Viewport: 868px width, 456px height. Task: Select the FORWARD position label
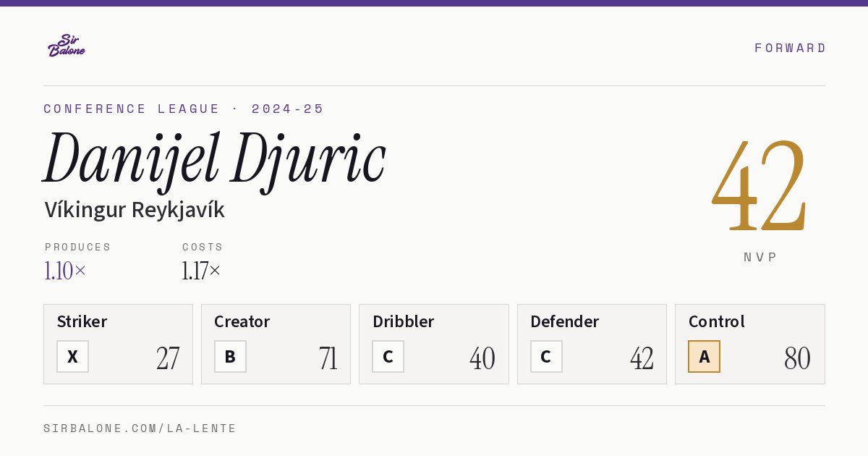pos(790,48)
